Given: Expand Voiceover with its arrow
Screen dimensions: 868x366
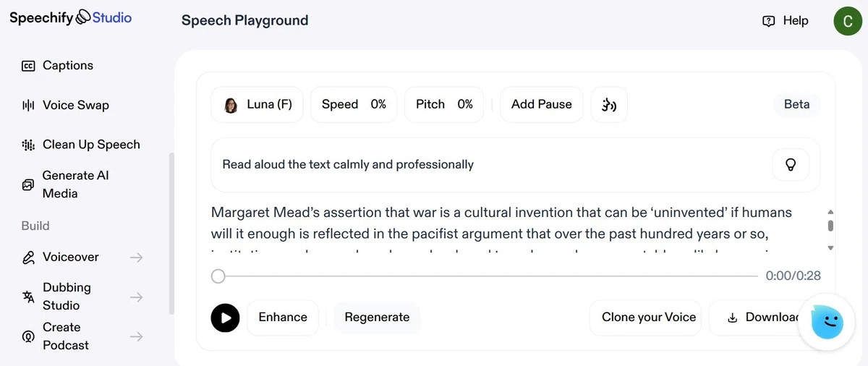Looking at the screenshot, I should coord(136,258).
